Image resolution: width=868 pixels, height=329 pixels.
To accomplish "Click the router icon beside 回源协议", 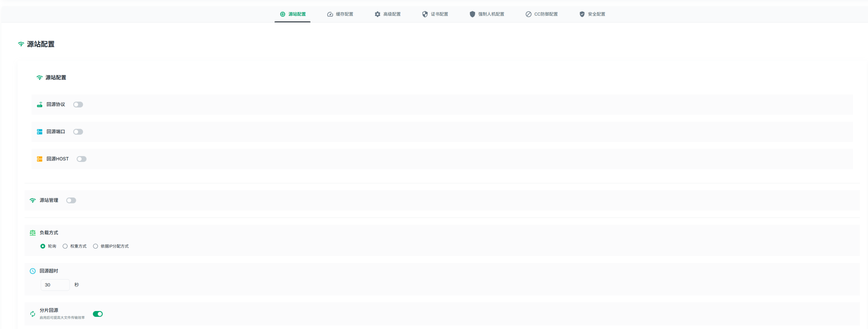I will pos(40,105).
